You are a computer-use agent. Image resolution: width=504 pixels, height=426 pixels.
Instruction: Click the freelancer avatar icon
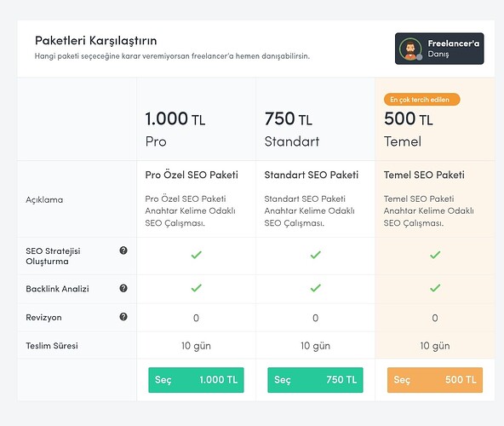410,49
